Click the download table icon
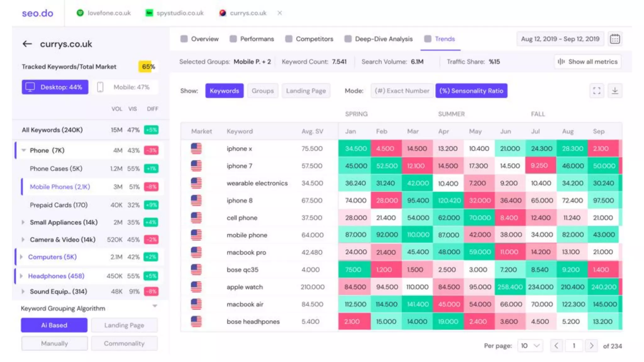The image size is (644, 362). click(615, 91)
